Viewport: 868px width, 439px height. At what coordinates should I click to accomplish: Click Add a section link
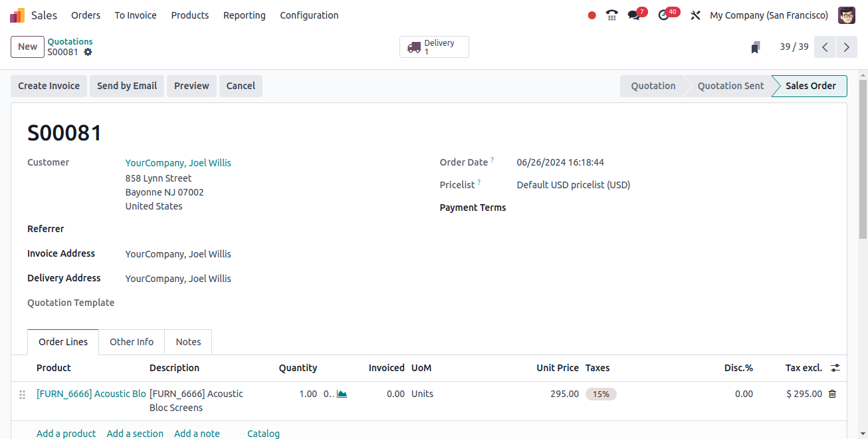click(135, 433)
